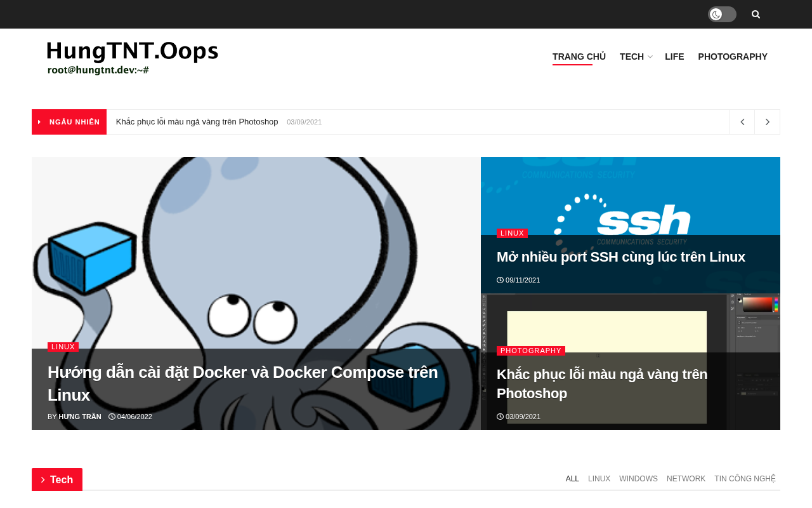The height and width of the screenshot is (508, 812).
Task: Open the Photography menu item
Action: (733, 57)
